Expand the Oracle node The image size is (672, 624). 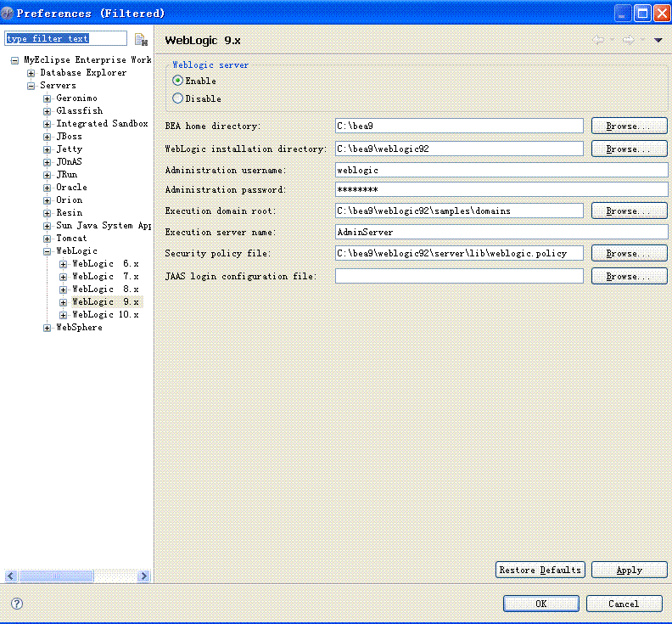(48, 188)
